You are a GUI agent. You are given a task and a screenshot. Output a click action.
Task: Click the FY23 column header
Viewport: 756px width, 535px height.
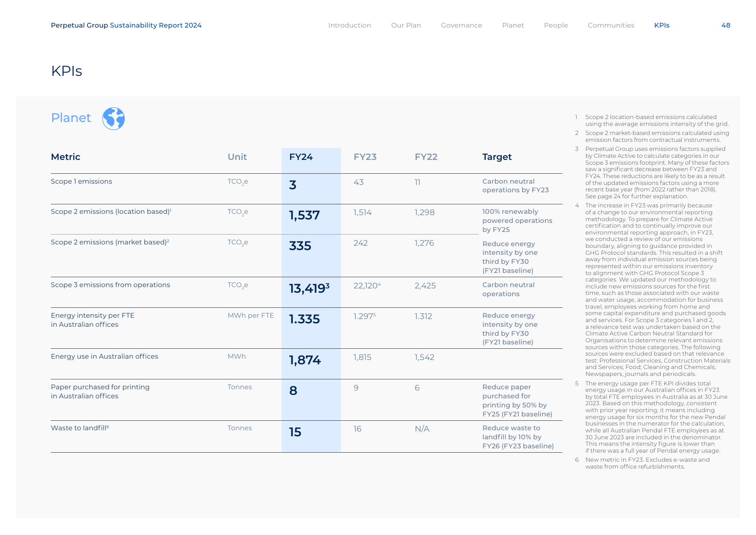(x=365, y=157)
